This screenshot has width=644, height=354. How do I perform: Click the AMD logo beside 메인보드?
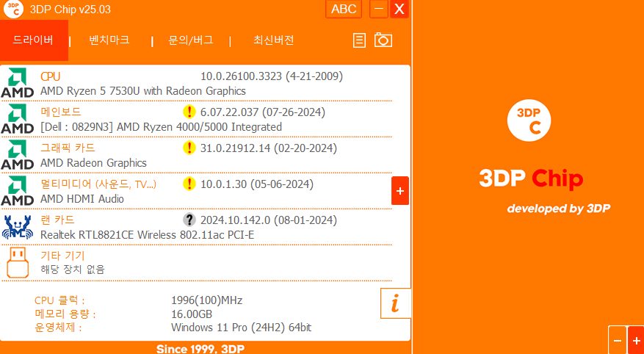[x=17, y=119]
